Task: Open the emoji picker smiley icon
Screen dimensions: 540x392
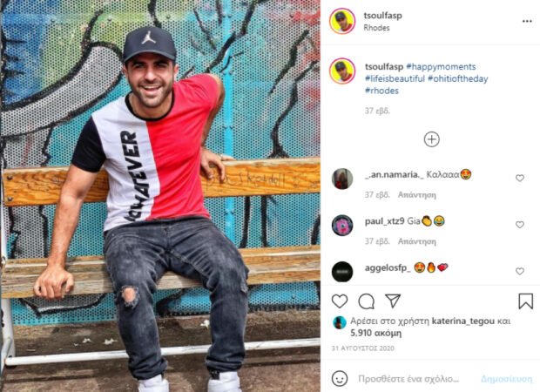Action: pos(340,379)
